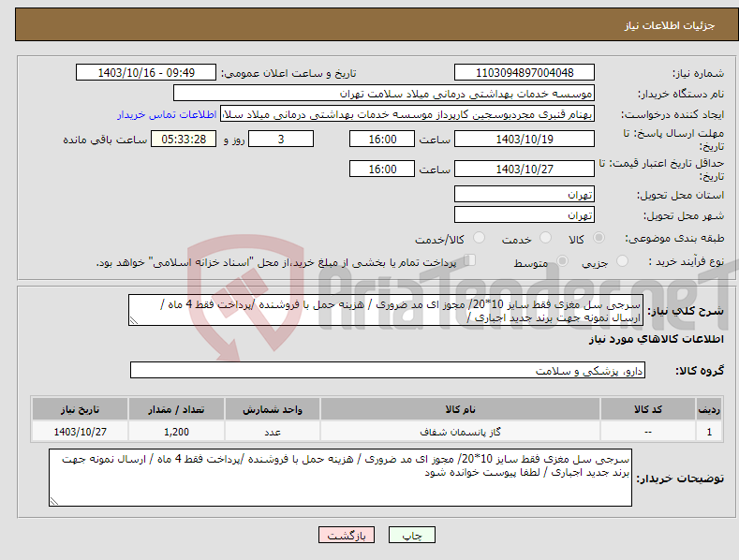Click the کد کالا column header

[x=648, y=409]
